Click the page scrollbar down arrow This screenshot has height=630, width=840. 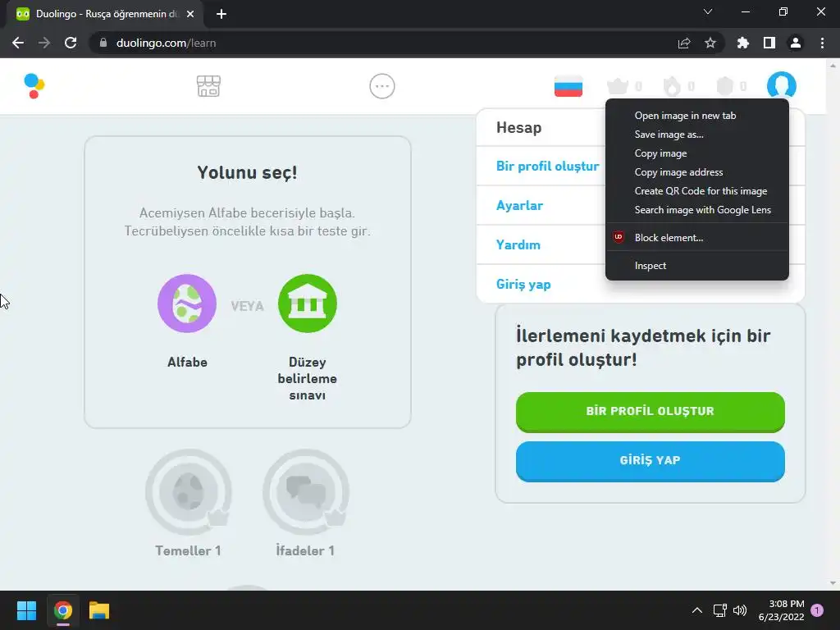click(833, 583)
